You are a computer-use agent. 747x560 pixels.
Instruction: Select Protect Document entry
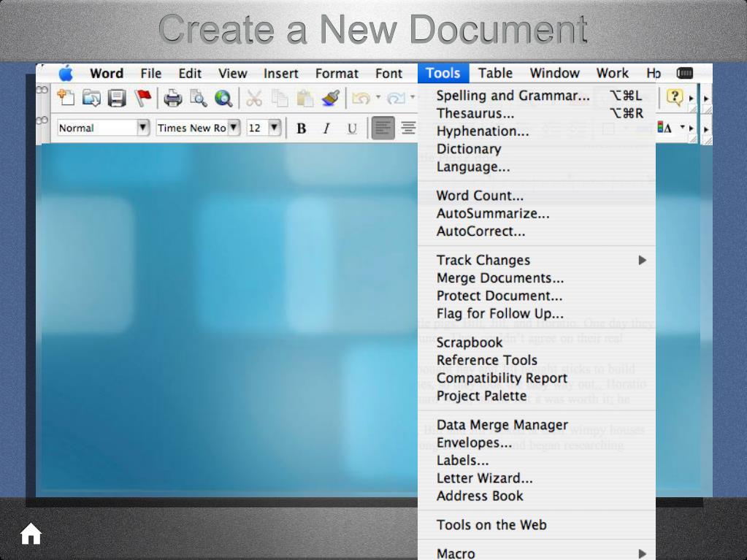[537, 296]
